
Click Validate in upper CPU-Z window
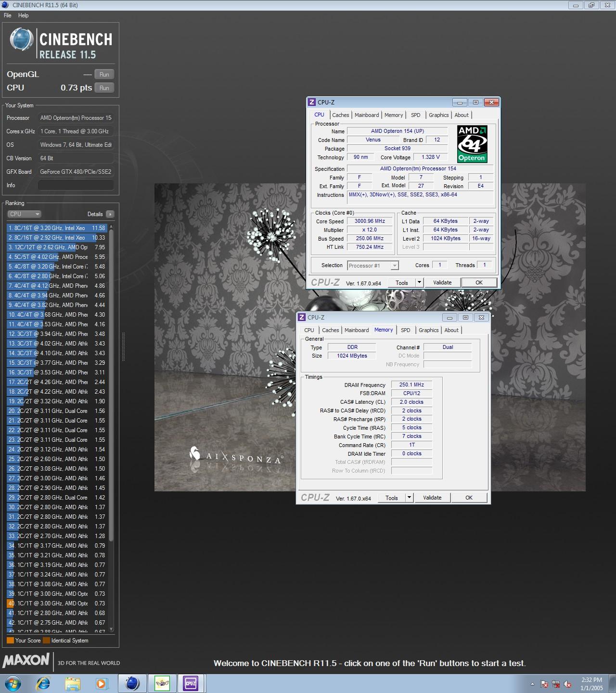(442, 283)
